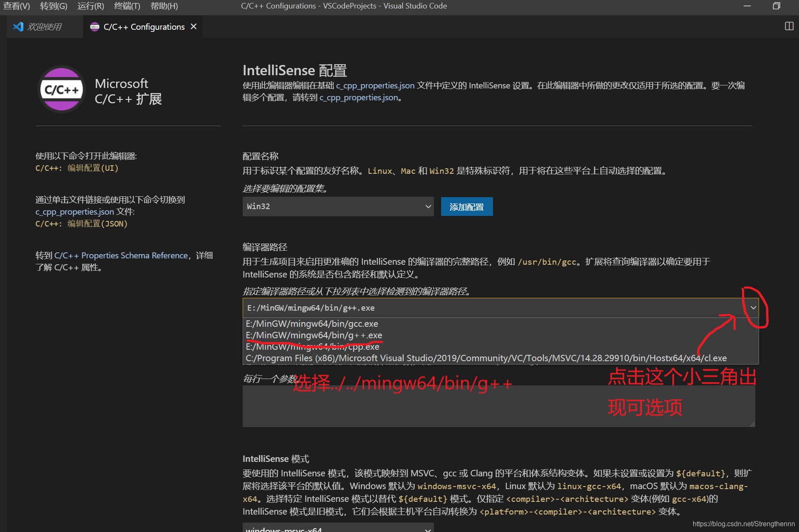Click the 添加配置 button
The image size is (799, 532).
point(467,207)
